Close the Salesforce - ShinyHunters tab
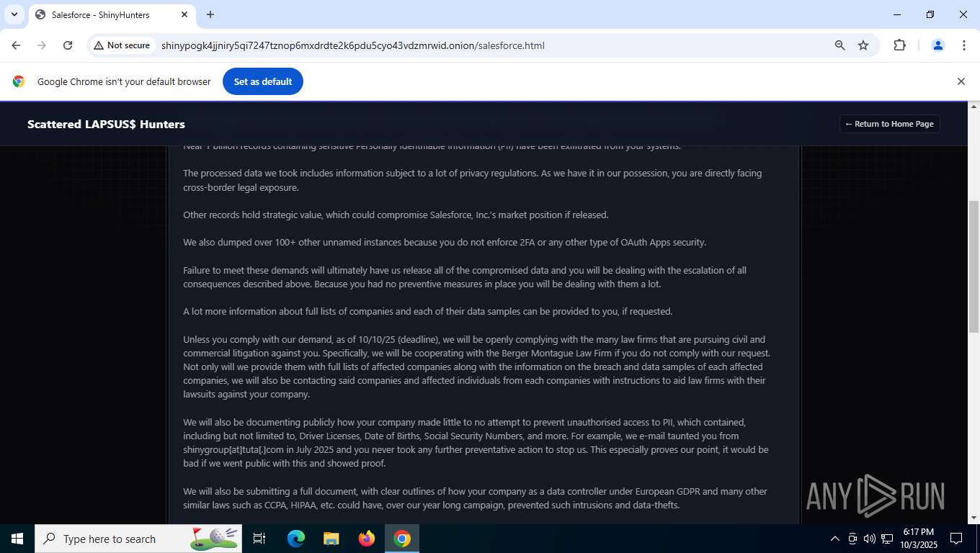 (184, 14)
